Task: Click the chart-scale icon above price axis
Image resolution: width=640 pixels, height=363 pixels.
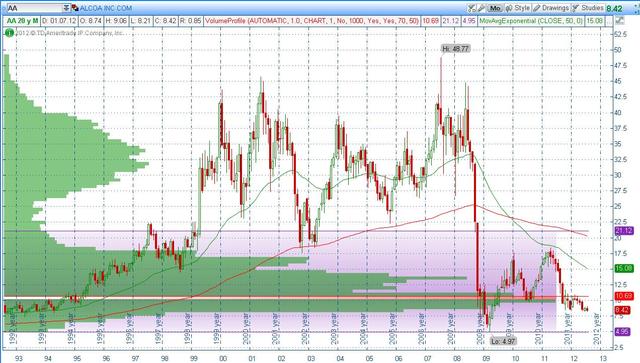Action: [x=620, y=20]
